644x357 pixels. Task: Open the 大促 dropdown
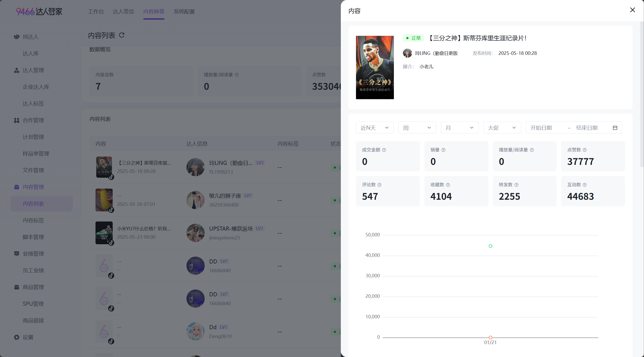pos(502,128)
